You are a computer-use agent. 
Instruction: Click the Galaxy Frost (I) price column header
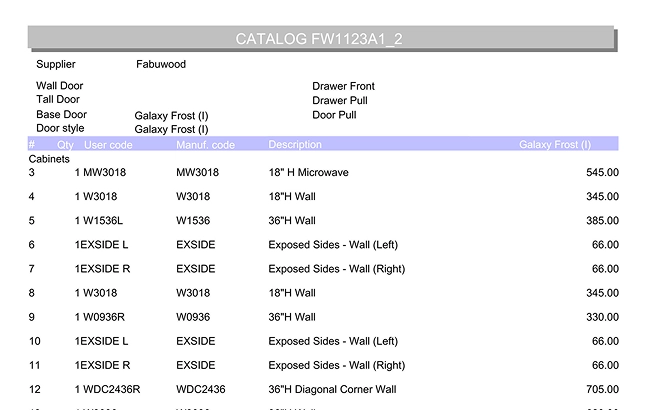point(555,144)
